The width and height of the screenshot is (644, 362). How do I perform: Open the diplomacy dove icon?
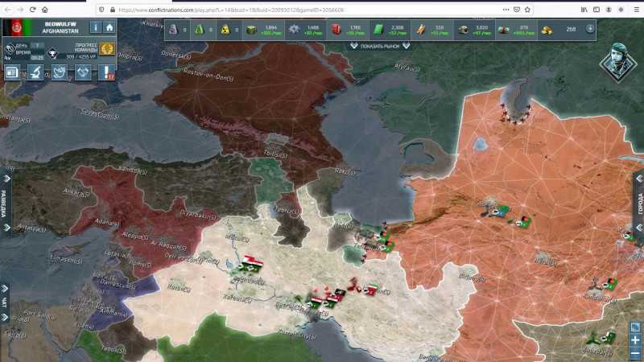click(59, 72)
